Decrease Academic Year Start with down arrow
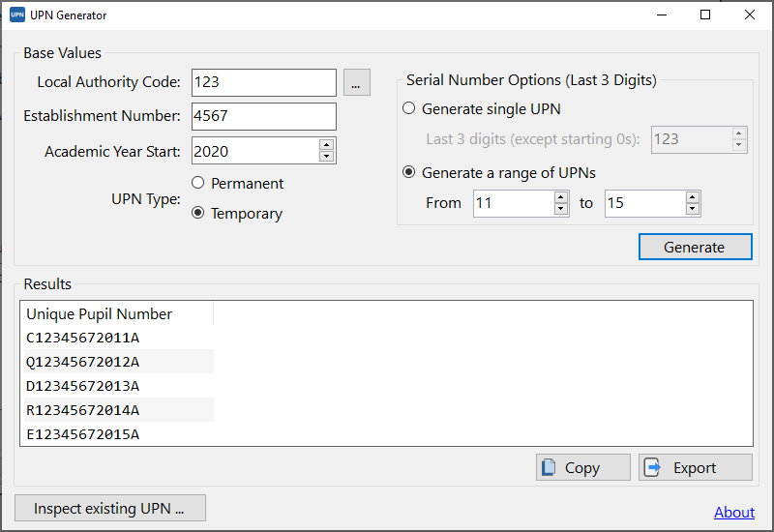The image size is (774, 532). (326, 157)
